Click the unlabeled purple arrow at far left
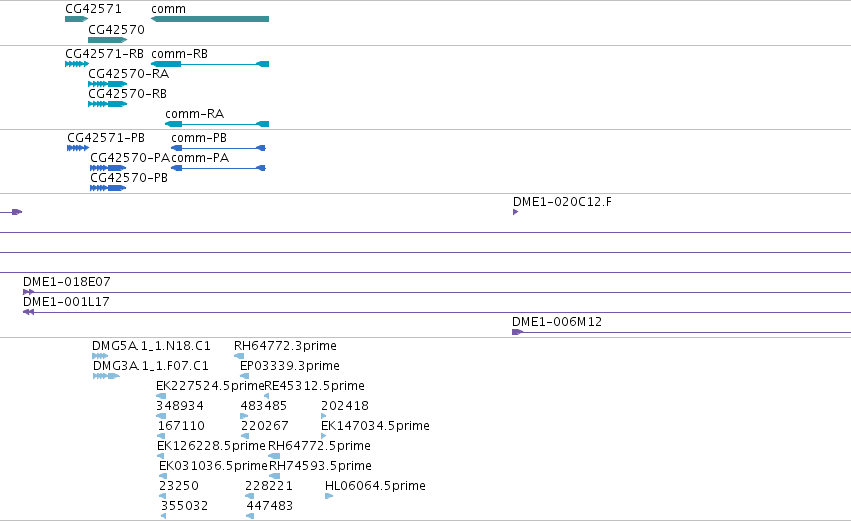The image size is (851, 521). click(x=11, y=212)
